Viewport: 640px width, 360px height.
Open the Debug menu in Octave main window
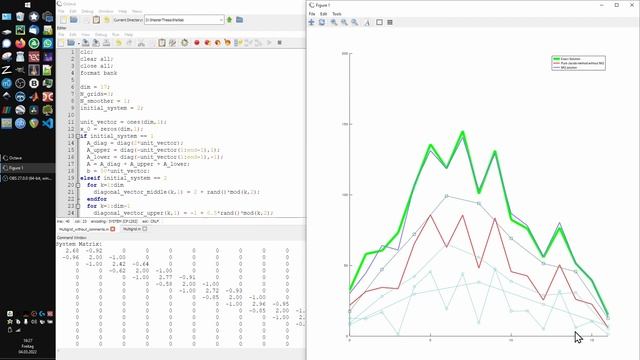point(87,11)
